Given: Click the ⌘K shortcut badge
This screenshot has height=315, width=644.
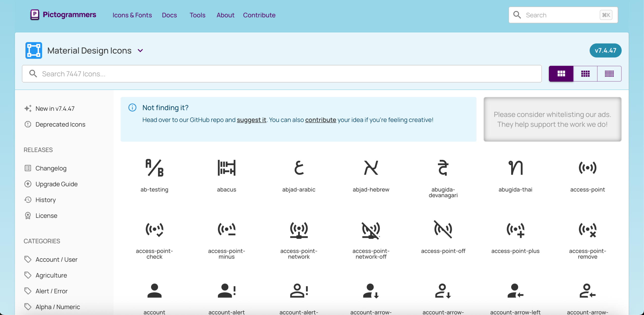Looking at the screenshot, I should pyautogui.click(x=606, y=15).
